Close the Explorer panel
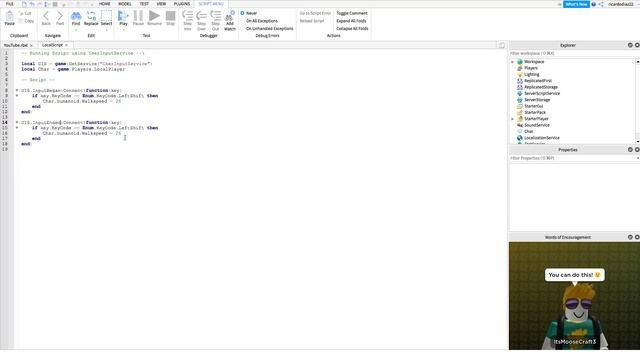Screen dimensions: 640x360 pyautogui.click(x=637, y=45)
